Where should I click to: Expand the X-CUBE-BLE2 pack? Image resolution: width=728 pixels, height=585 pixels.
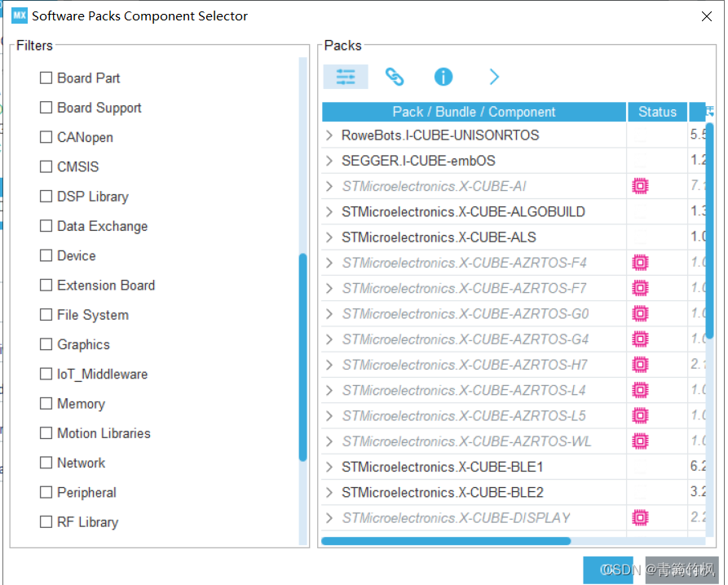pyautogui.click(x=329, y=493)
